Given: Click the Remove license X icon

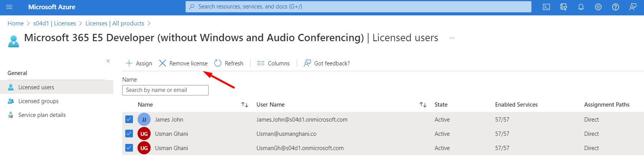Looking at the screenshot, I should click(163, 63).
